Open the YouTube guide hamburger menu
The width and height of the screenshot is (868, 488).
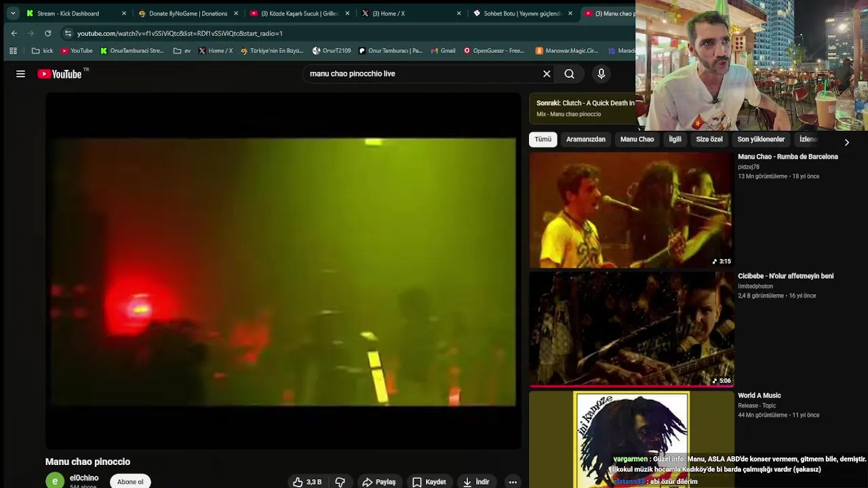pyautogui.click(x=20, y=74)
